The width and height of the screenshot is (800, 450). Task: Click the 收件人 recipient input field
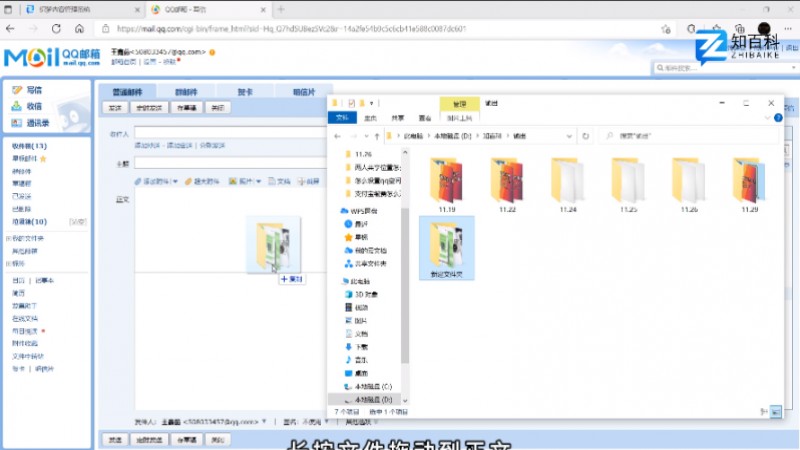(231, 133)
